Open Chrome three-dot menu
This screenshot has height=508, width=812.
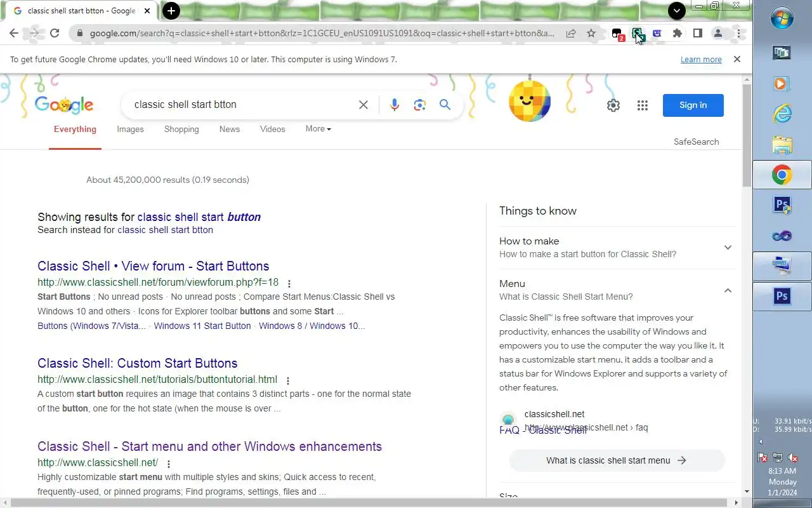click(738, 33)
